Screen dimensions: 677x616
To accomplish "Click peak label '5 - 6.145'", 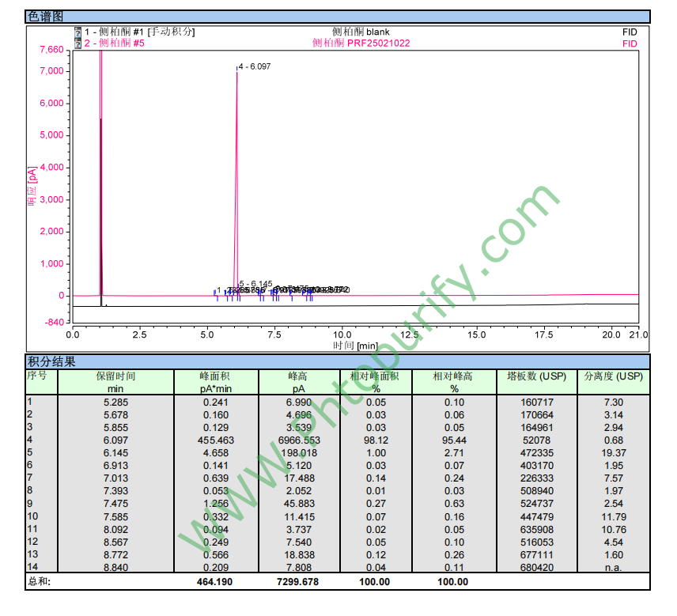I will (x=256, y=283).
